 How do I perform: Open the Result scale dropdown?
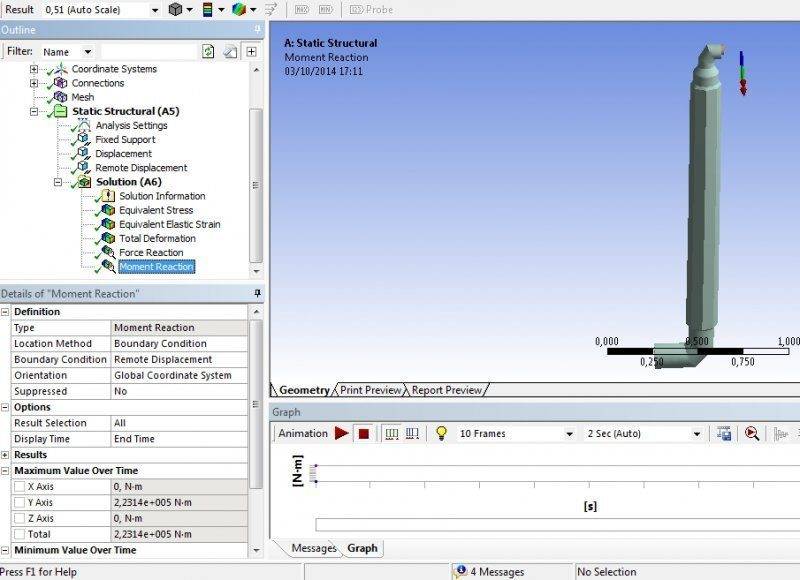coord(153,9)
